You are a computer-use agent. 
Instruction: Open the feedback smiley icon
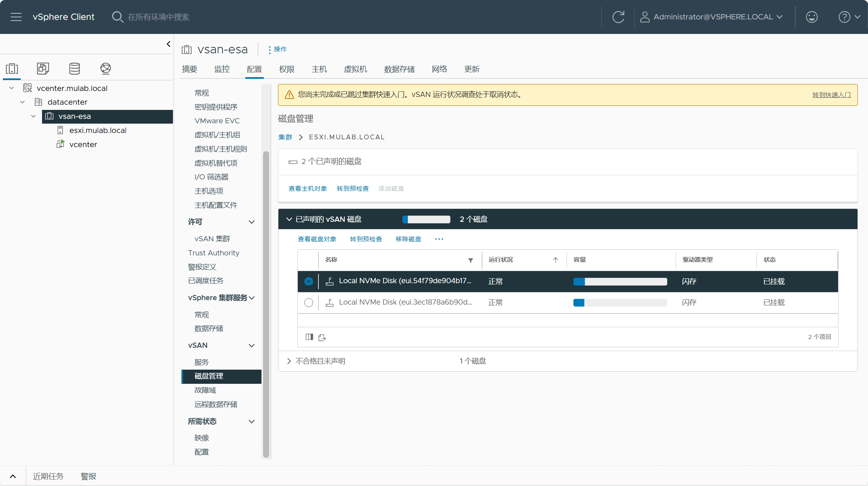811,17
